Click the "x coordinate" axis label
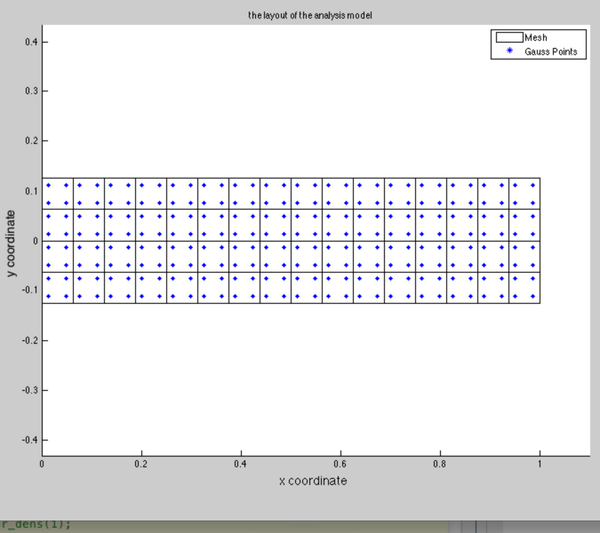600x533 pixels. tap(313, 481)
